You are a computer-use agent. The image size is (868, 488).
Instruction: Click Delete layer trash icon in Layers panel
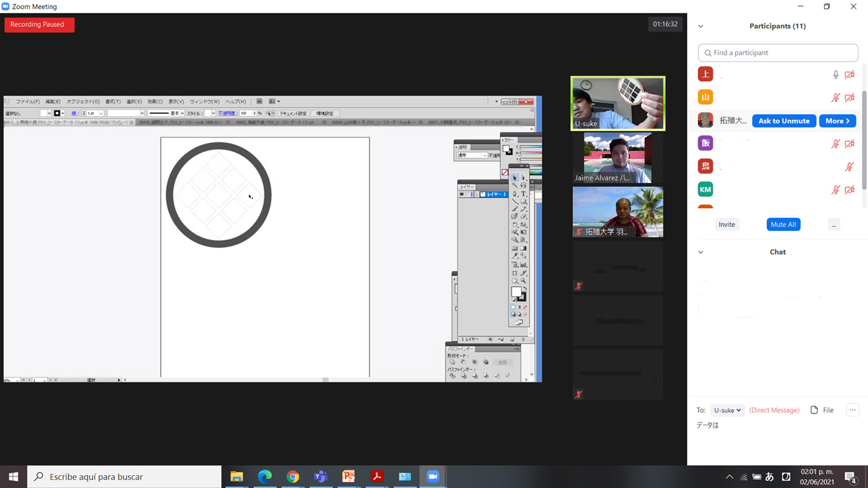click(523, 340)
